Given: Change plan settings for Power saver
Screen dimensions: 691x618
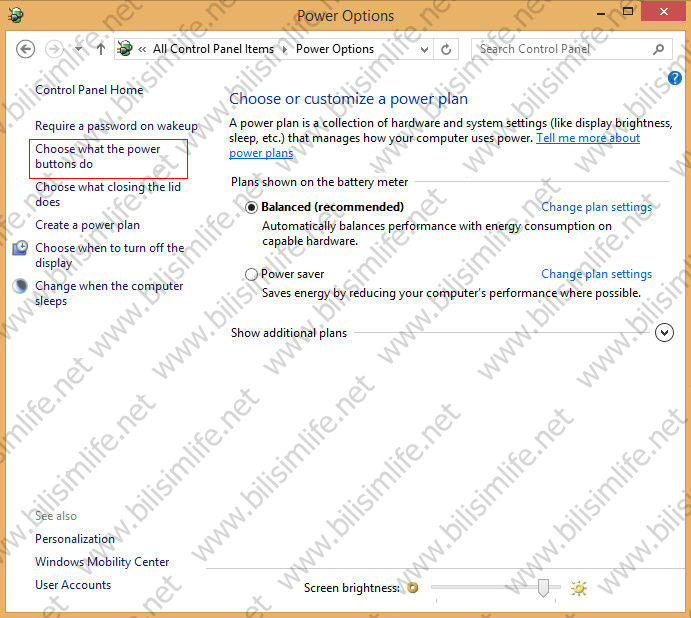Looking at the screenshot, I should (596, 274).
